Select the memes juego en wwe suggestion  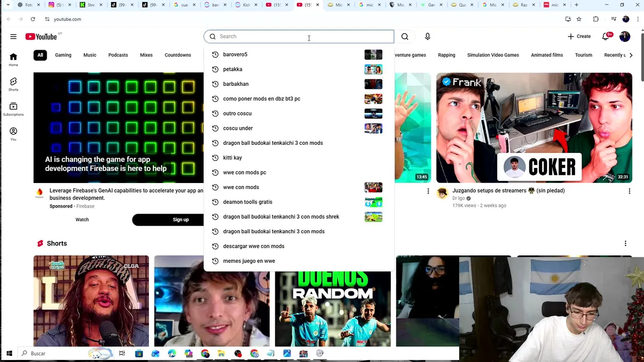299,261
